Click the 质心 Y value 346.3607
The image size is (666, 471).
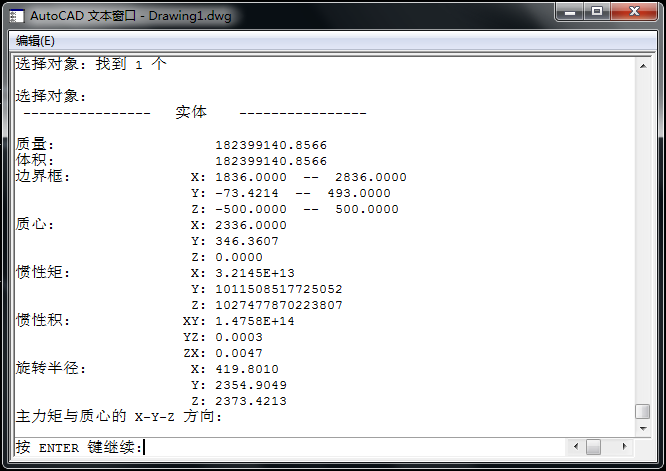[247, 241]
